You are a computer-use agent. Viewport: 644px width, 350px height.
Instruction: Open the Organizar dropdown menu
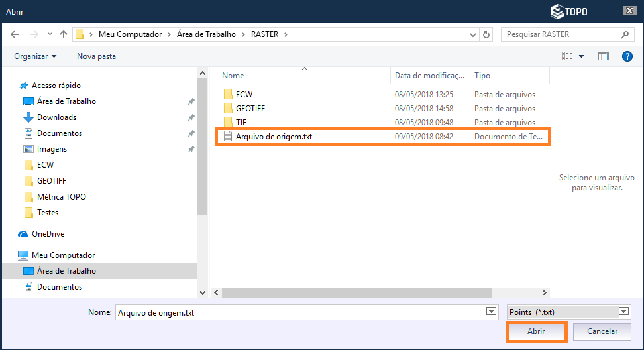pos(35,56)
